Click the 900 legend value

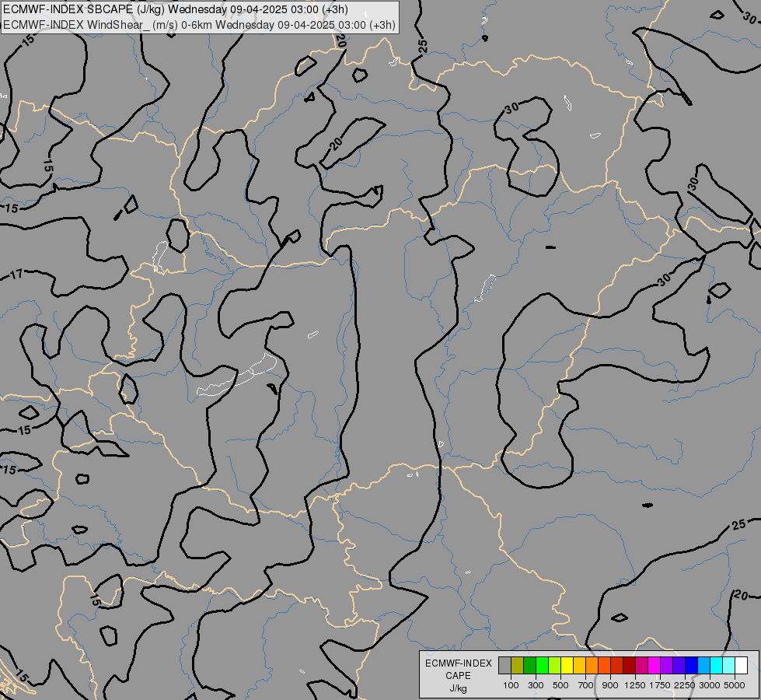610,685
